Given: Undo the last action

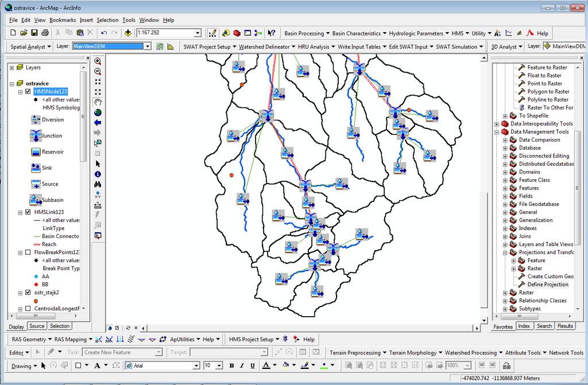Looking at the screenshot, I should tap(104, 33).
